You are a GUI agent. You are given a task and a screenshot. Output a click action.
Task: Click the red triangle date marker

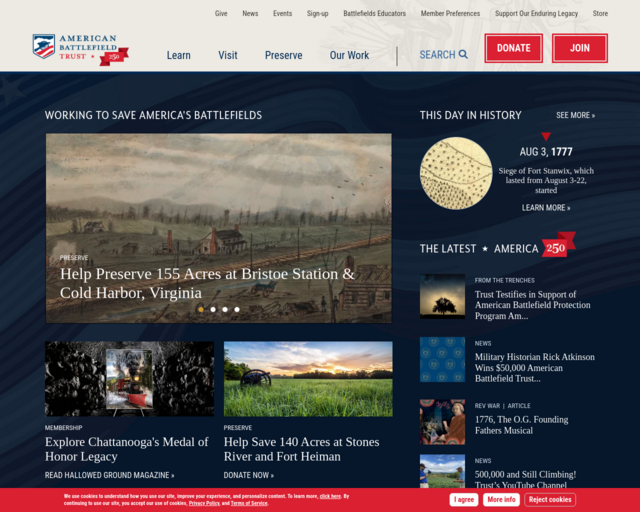[x=546, y=136]
